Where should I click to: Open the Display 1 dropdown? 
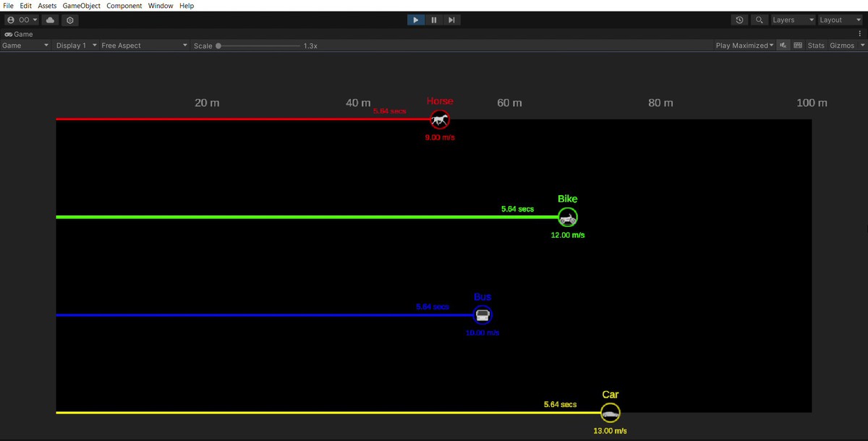click(x=76, y=46)
